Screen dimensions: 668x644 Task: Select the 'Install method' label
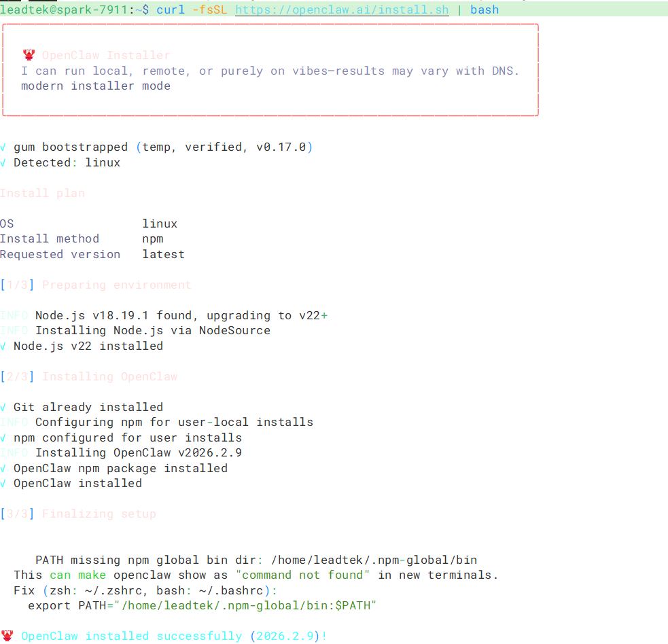(50, 239)
